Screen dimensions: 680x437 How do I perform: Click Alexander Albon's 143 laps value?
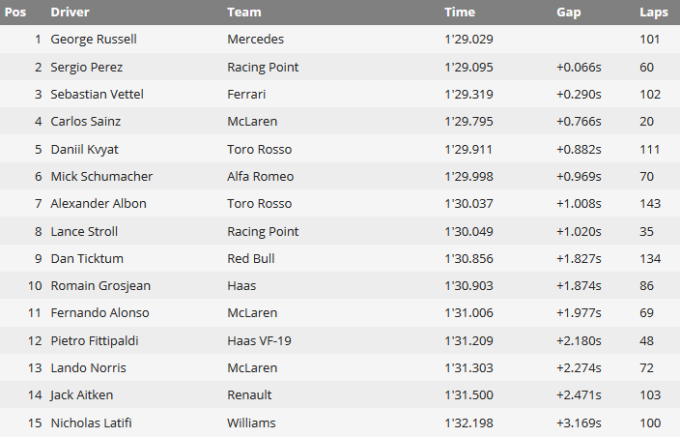pyautogui.click(x=650, y=203)
